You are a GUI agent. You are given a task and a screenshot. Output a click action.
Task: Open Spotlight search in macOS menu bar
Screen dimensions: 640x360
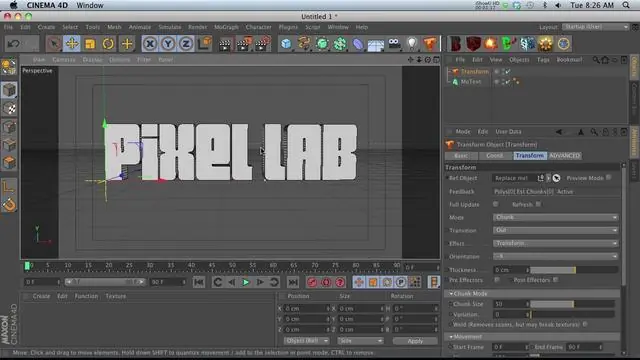626,5
